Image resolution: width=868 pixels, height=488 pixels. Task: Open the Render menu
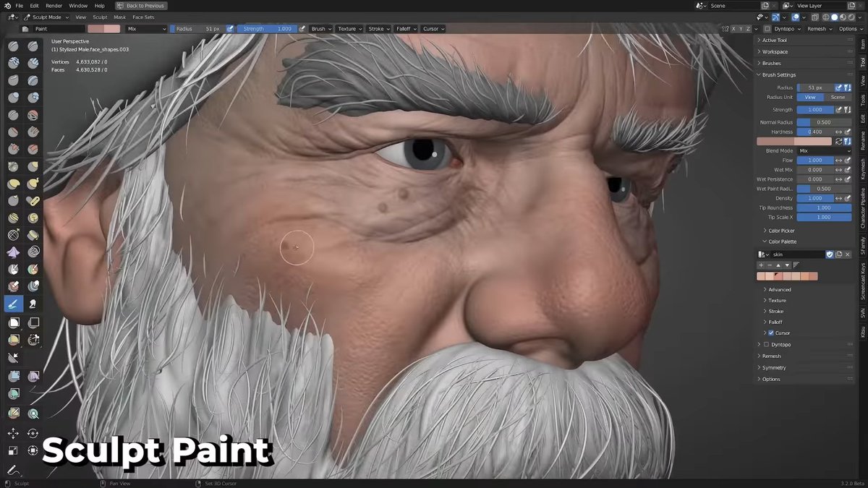[54, 5]
